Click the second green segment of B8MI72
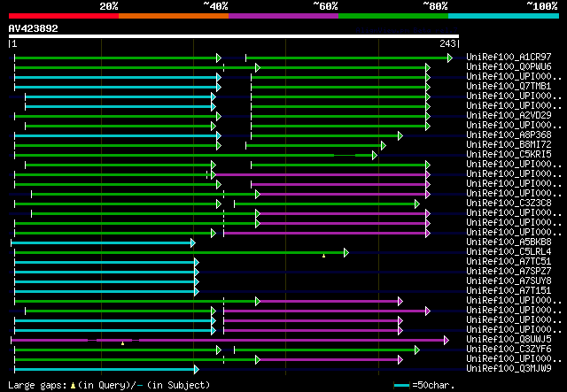 click(x=315, y=146)
